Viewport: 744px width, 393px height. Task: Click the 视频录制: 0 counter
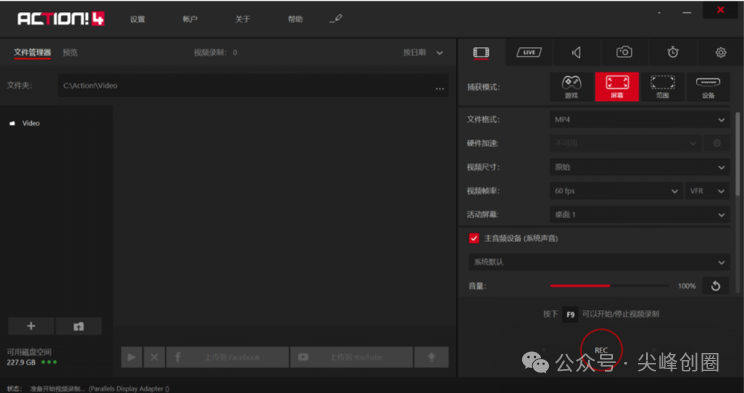(215, 52)
